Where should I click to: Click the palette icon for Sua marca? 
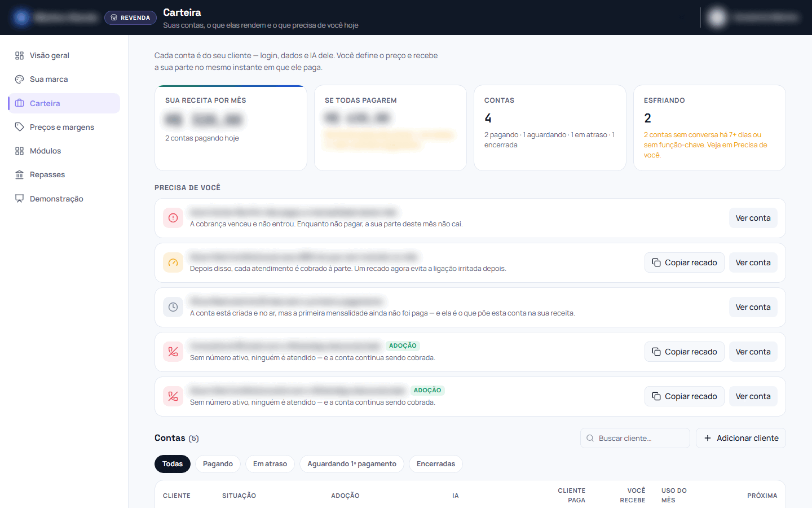coord(19,79)
